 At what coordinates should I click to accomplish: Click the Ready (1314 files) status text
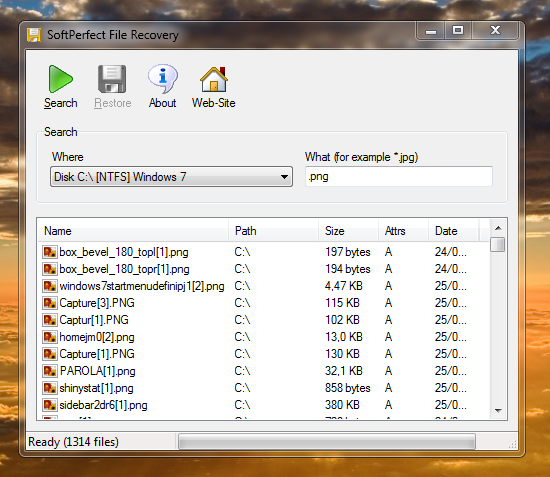[73, 442]
